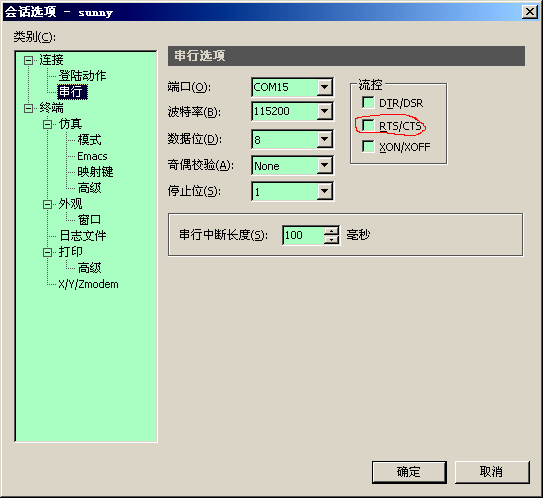This screenshot has width=543, height=498.
Task: Open the 奇偶校验 None parity dropdown
Action: click(324, 166)
